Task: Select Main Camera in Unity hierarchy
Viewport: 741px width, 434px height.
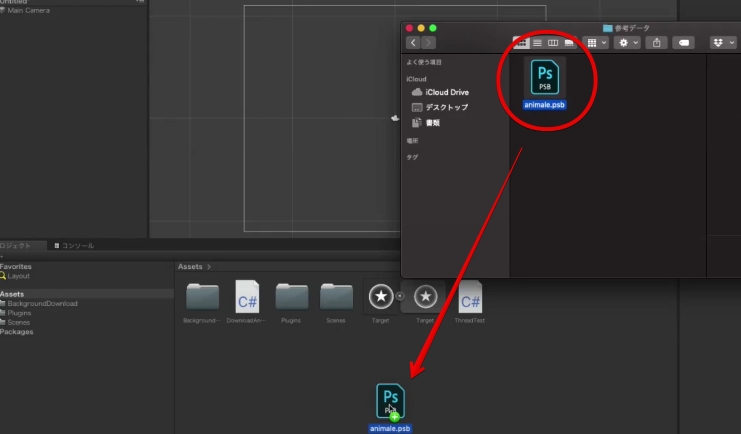Action: point(28,10)
